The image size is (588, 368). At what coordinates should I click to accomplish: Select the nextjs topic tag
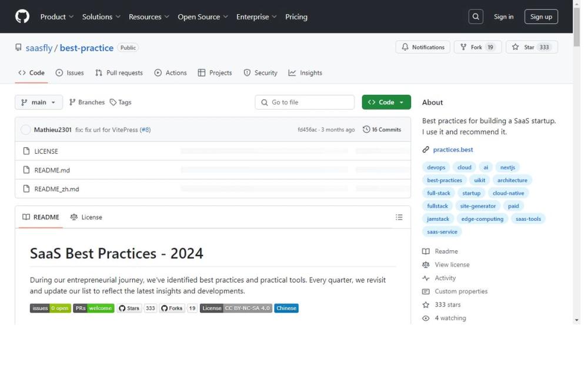(x=508, y=167)
